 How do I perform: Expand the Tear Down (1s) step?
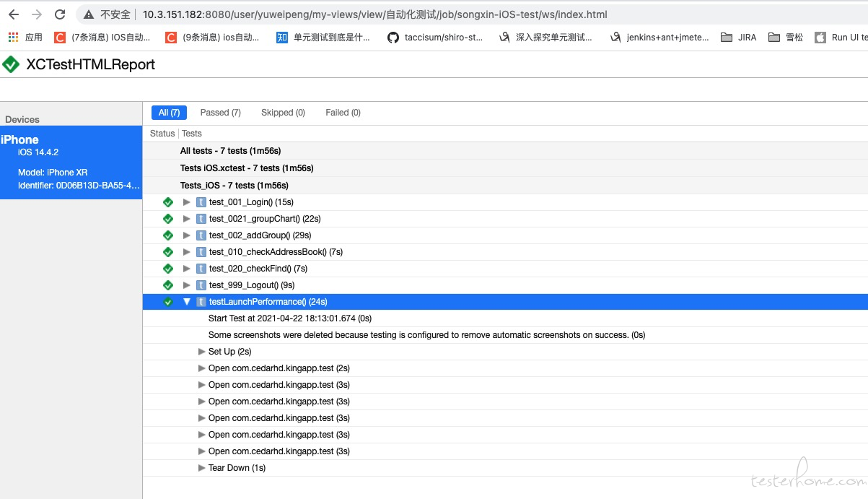pos(202,468)
